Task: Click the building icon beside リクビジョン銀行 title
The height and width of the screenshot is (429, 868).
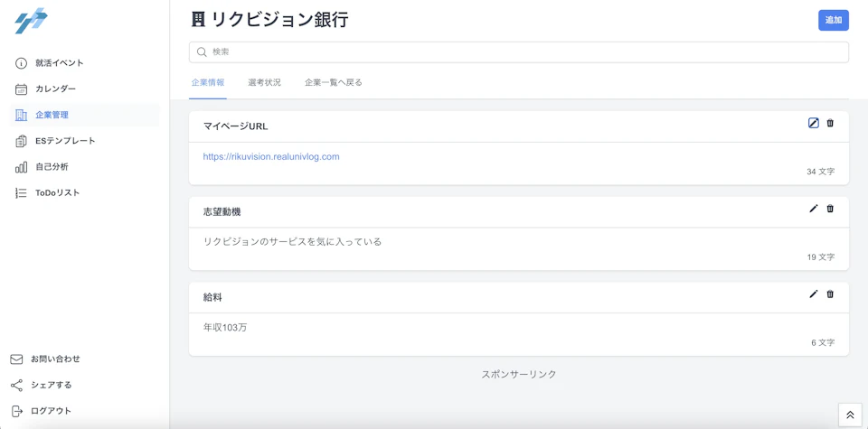Action: (198, 20)
